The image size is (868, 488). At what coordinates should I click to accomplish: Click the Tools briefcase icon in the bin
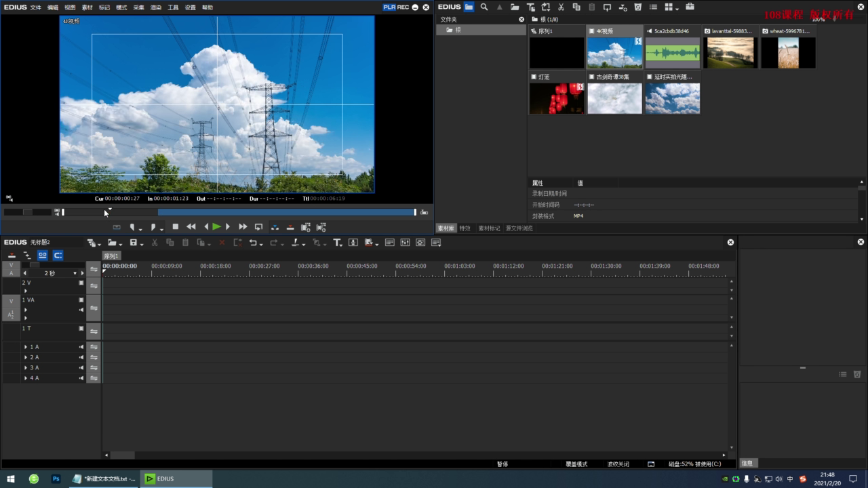(x=690, y=7)
